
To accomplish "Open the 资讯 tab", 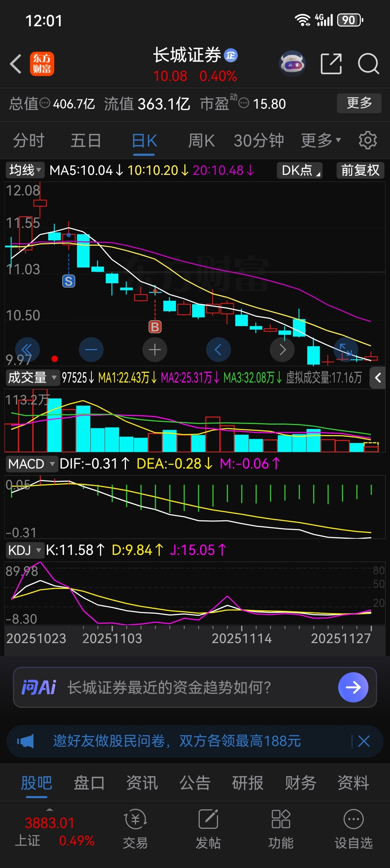I will pos(142,783).
